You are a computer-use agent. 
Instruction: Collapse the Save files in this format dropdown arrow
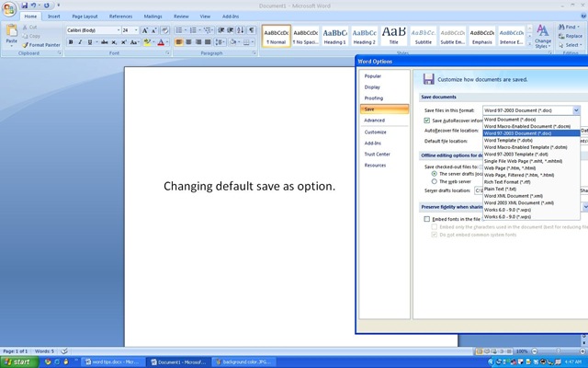(576, 110)
